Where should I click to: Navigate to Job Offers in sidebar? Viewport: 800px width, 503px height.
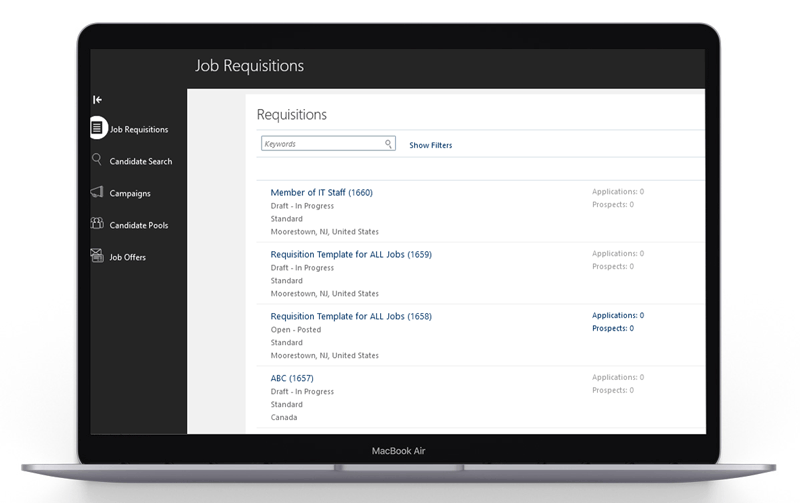tap(128, 257)
